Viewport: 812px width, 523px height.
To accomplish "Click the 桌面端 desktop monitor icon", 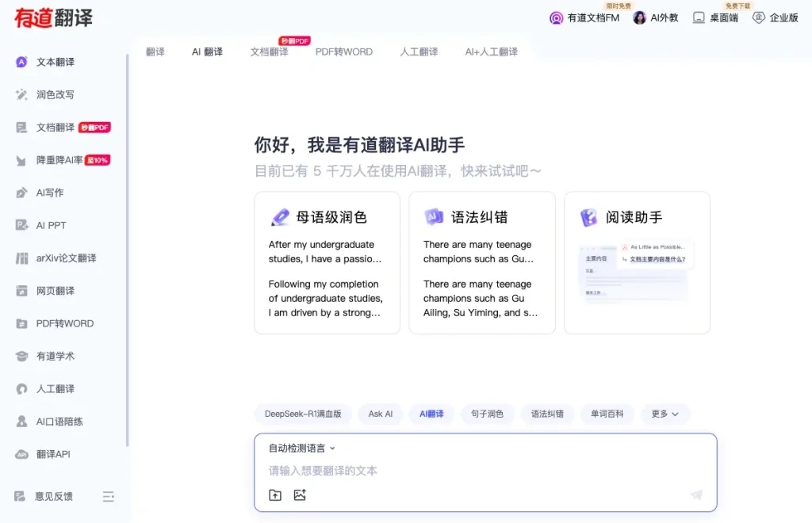I will (x=699, y=18).
